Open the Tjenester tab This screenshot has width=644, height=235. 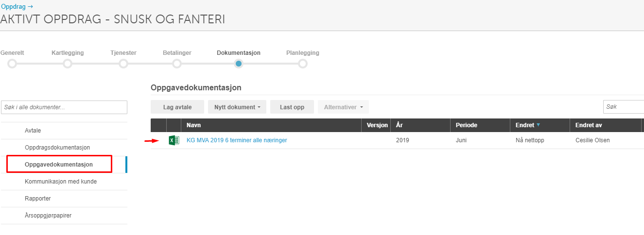point(123,53)
